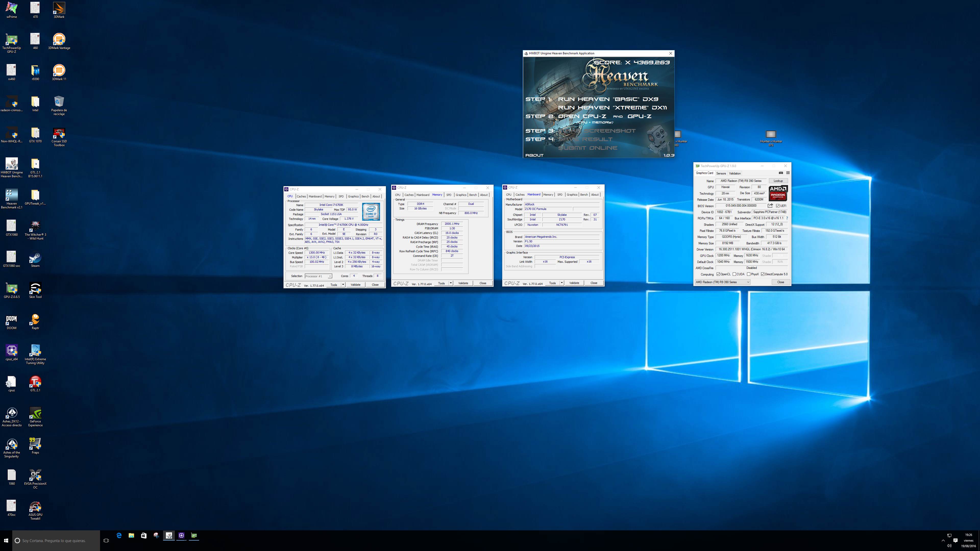The height and width of the screenshot is (551, 980).
Task: Toggle the OpenCL checkbox in GPU-Z
Action: click(x=718, y=274)
